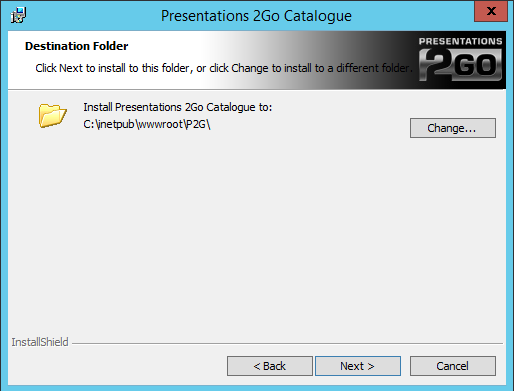The height and width of the screenshot is (391, 514).
Task: Return to the previous step with Back
Action: click(x=270, y=366)
